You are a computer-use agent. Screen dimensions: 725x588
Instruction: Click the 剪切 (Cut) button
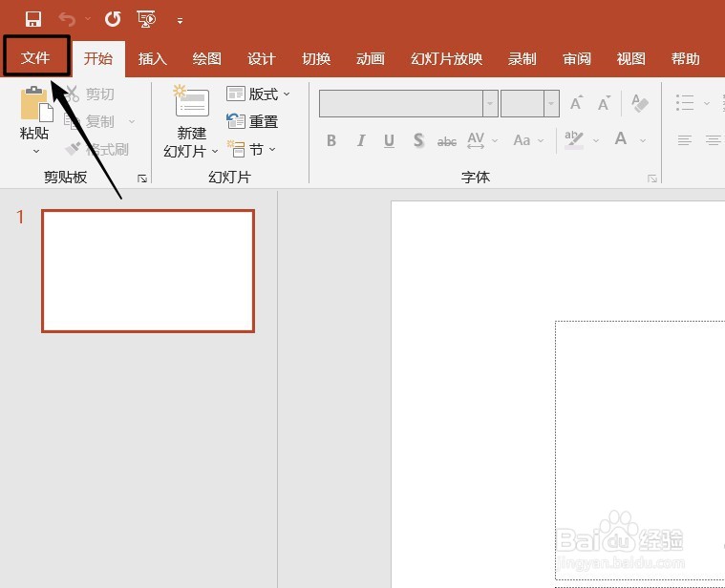coord(91,94)
